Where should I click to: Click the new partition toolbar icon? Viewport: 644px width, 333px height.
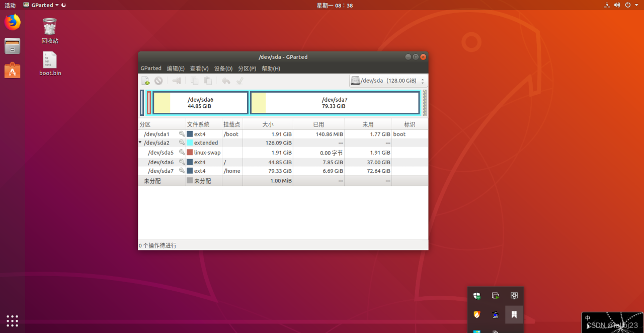pyautogui.click(x=145, y=81)
